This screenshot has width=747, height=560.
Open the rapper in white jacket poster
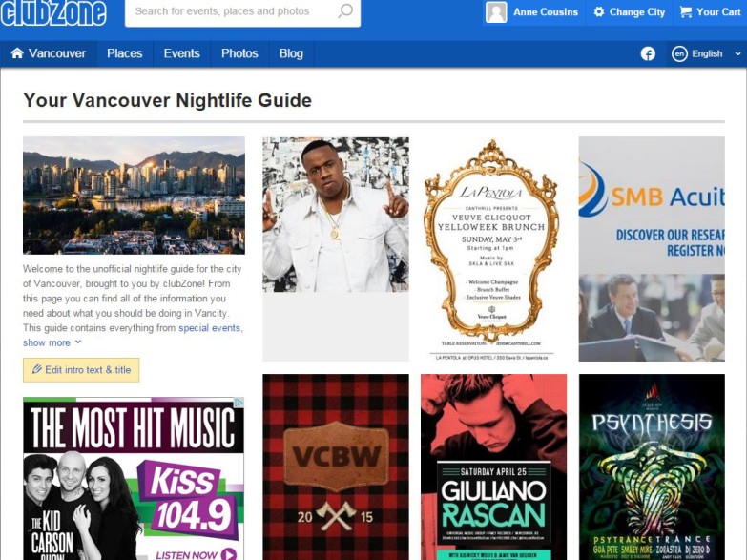[336, 215]
